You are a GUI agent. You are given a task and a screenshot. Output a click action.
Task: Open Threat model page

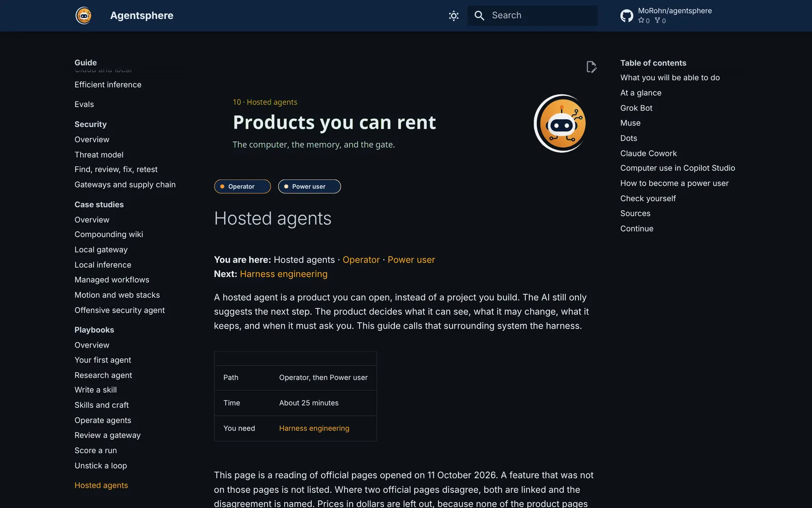click(x=99, y=155)
